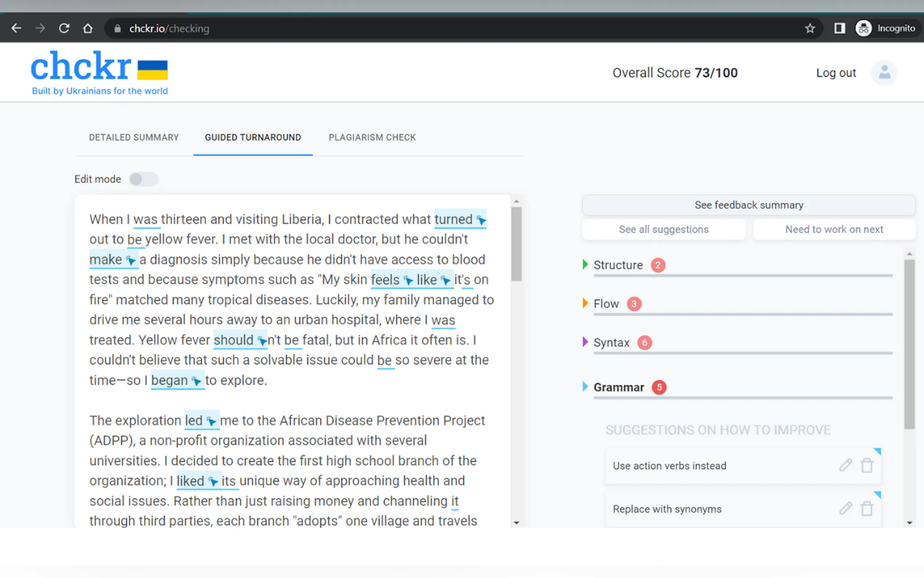
Task: Reload the page in the browser
Action: coord(64,28)
